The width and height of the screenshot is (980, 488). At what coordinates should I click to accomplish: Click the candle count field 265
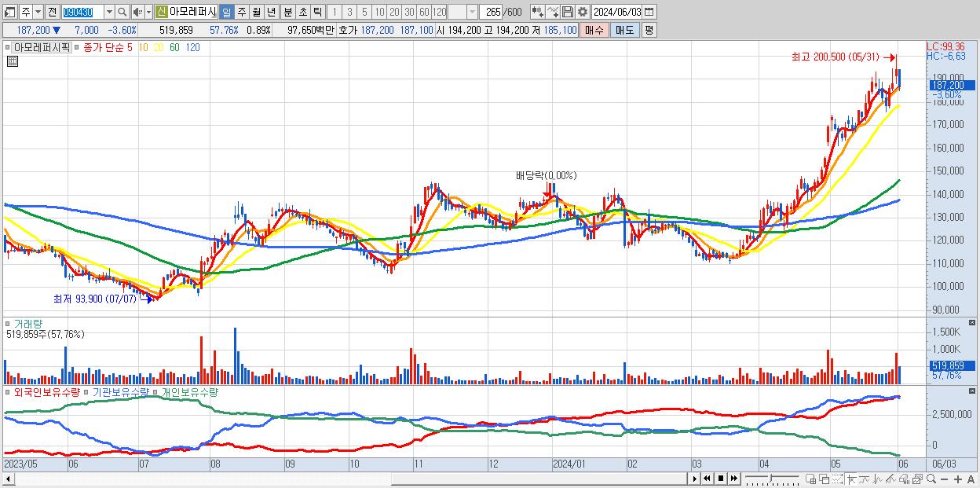(491, 12)
